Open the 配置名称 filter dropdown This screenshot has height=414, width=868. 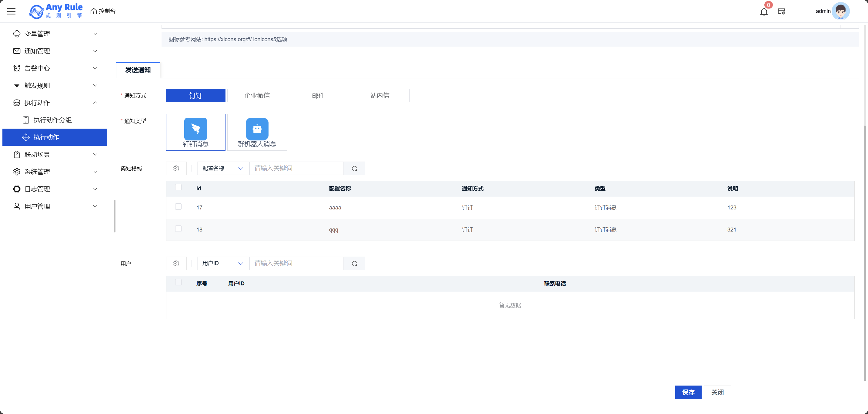(223, 169)
